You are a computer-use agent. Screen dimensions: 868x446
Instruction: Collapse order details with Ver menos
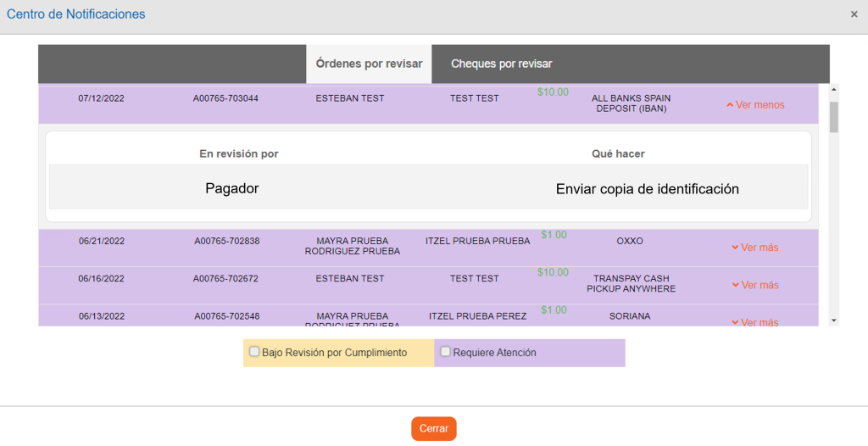point(754,105)
